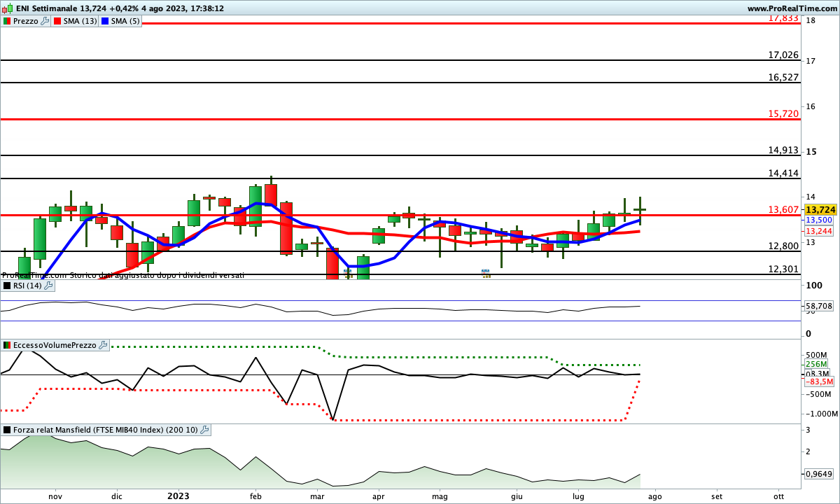Click the Mansfield 0,9649 value tag
This screenshot has width=840, height=504.
819,473
